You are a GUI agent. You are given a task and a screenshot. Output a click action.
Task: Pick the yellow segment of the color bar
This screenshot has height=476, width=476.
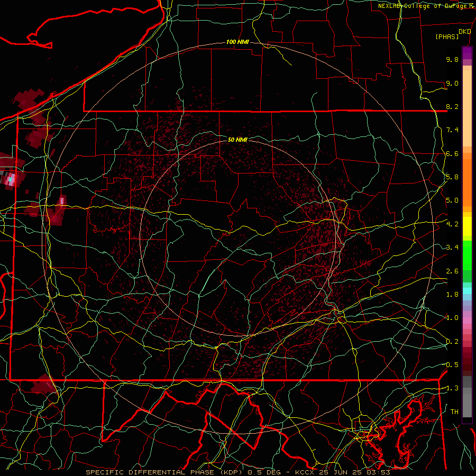tap(467, 226)
